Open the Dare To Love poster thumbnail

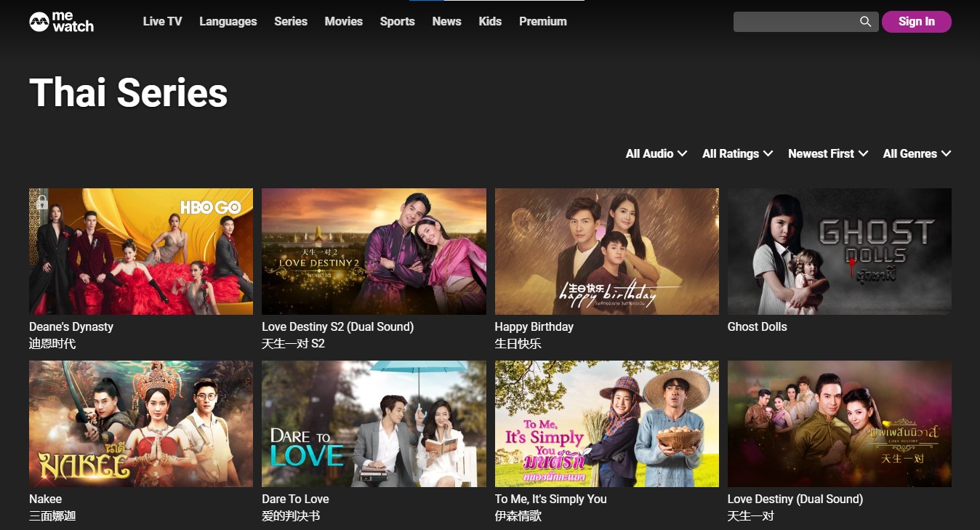coord(374,424)
